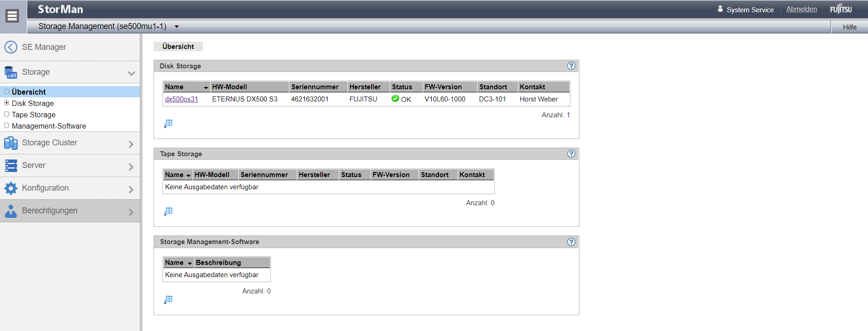Click the Seriennummer column header in Disk Storage
Viewport: 868px width, 331px height.
tap(318, 86)
